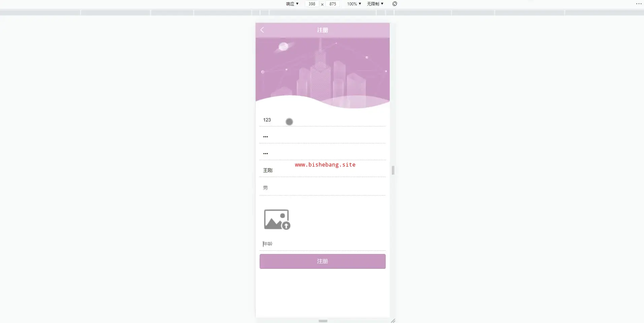
Task: Click the gender field showing 男
Action: tap(322, 188)
